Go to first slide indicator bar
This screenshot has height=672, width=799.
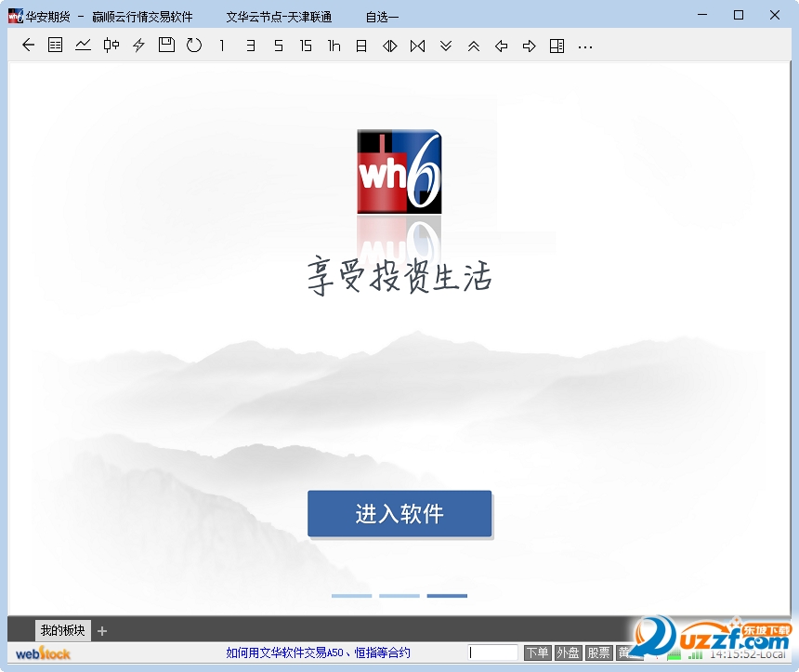point(351,596)
